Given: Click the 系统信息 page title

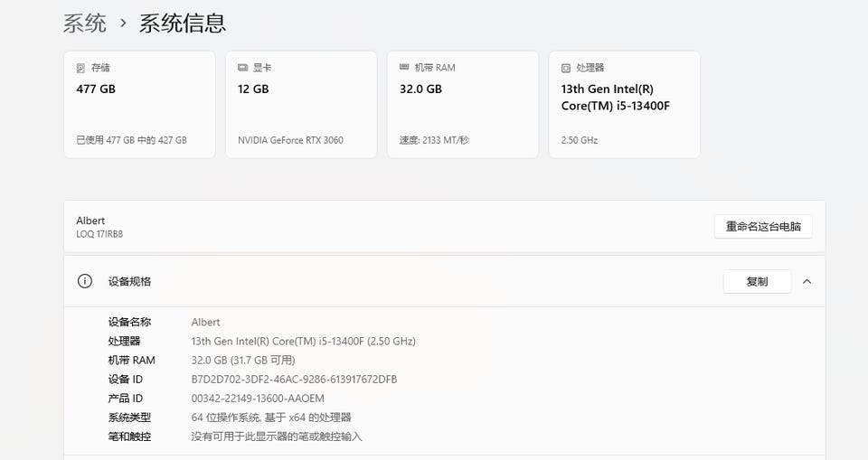Looking at the screenshot, I should (x=182, y=23).
